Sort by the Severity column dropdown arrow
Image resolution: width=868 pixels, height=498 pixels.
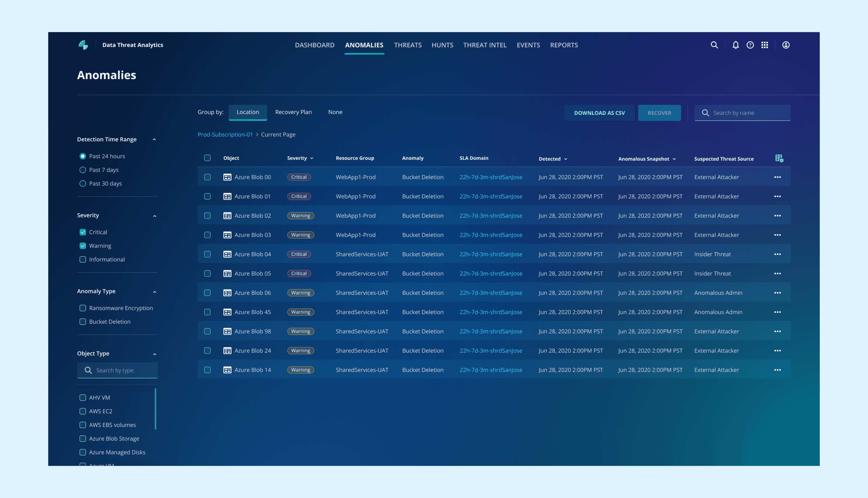click(x=312, y=158)
